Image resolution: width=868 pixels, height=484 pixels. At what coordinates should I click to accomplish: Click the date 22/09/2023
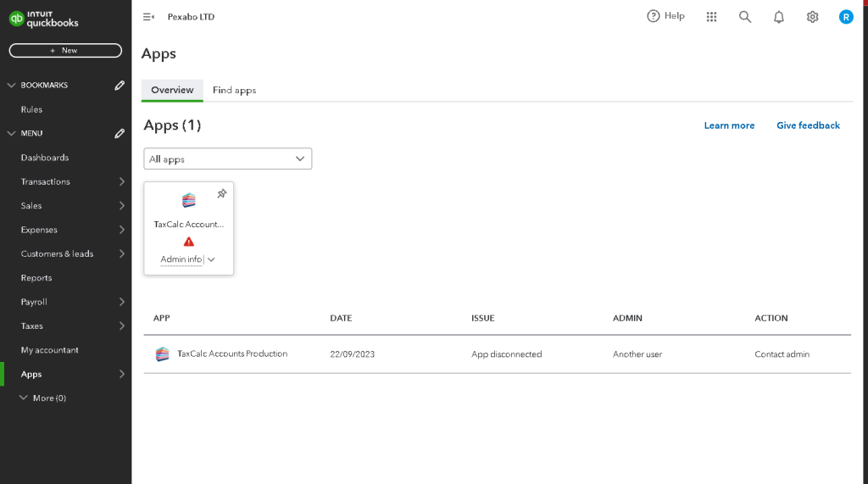pyautogui.click(x=352, y=354)
